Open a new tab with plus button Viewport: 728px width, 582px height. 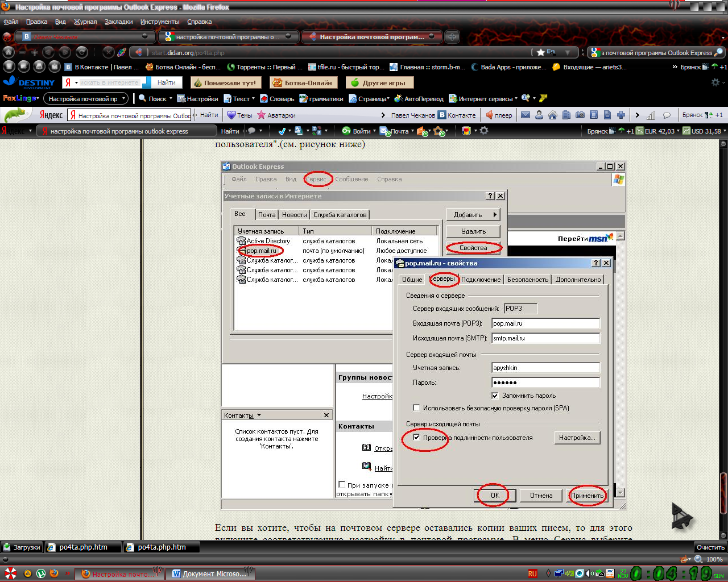[x=452, y=37]
